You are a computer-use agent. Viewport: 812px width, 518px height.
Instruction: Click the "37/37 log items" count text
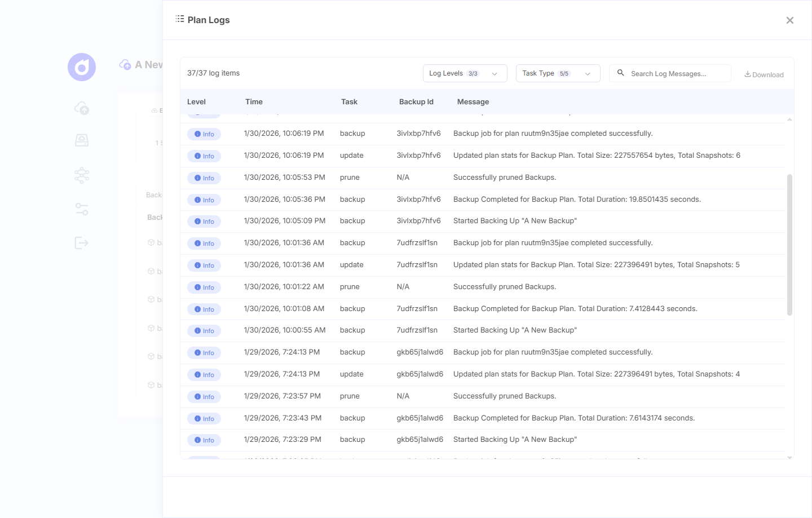213,73
